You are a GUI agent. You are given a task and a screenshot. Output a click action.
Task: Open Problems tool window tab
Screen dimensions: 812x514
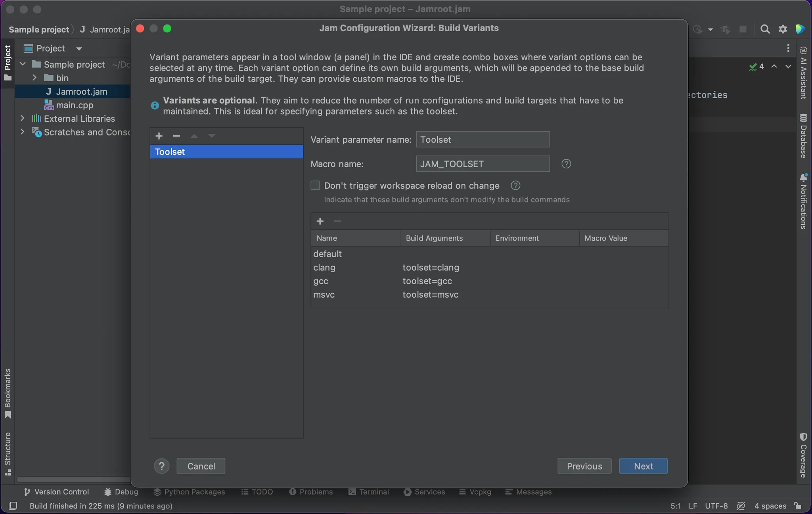311,492
